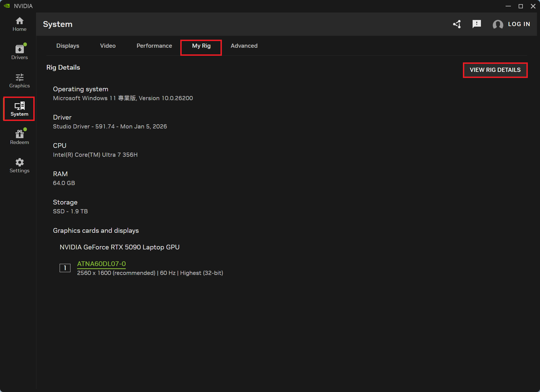Viewport: 540px width, 392px height.
Task: Click the Driver label
Action: coord(62,117)
